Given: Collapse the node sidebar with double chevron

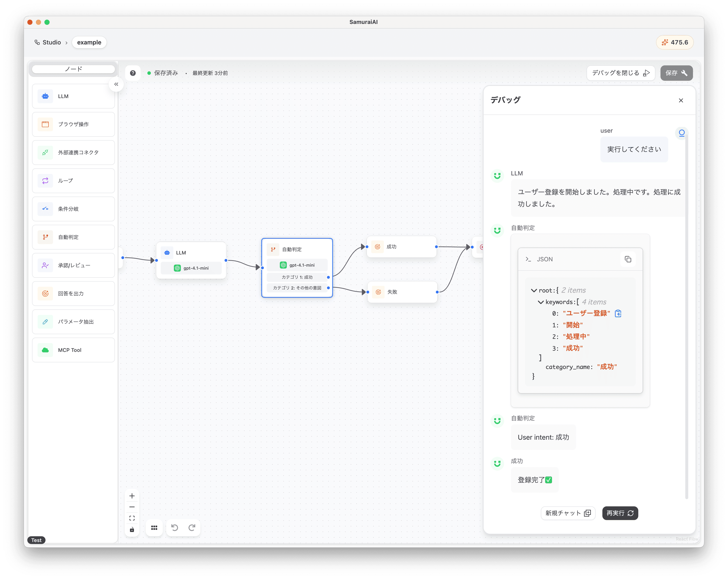Looking at the screenshot, I should click(116, 84).
